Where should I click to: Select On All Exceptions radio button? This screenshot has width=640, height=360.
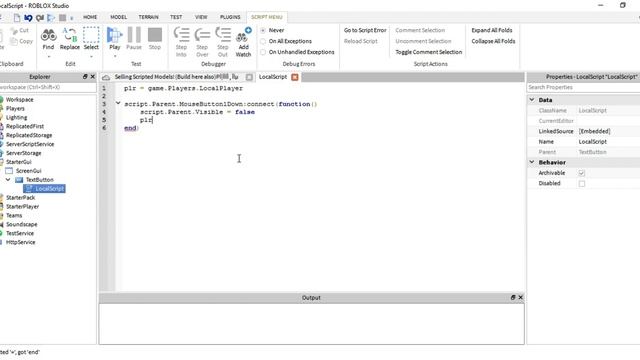263,41
